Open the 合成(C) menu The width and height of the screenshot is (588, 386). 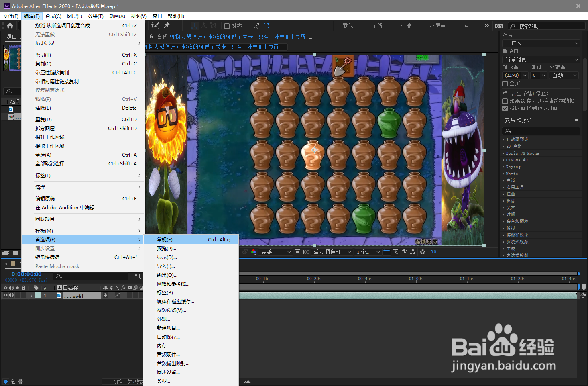53,16
